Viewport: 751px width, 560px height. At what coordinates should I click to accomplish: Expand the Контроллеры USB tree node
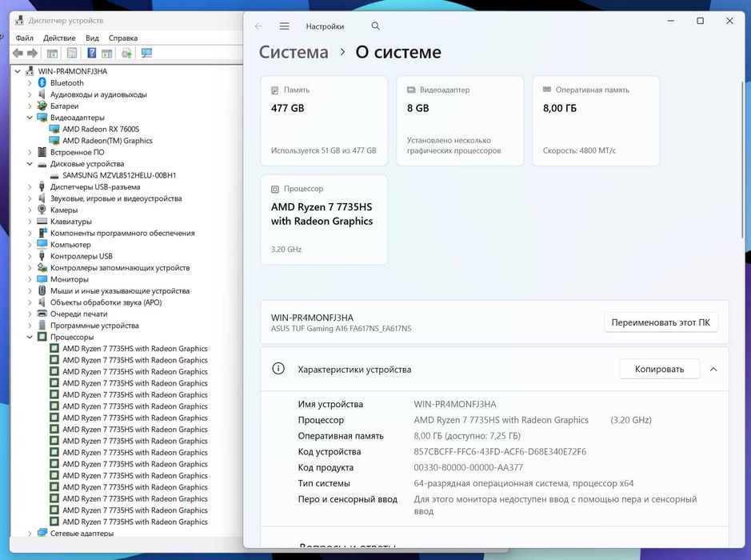point(30,256)
